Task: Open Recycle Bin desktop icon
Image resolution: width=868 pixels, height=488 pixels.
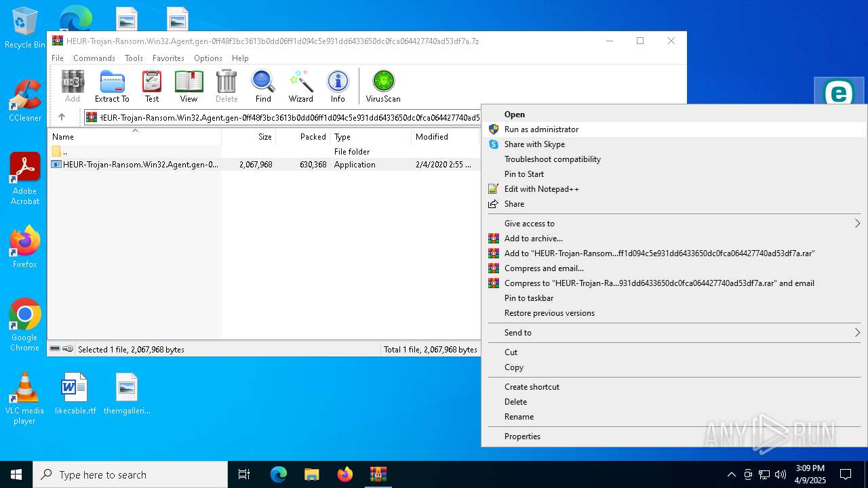Action: [25, 28]
